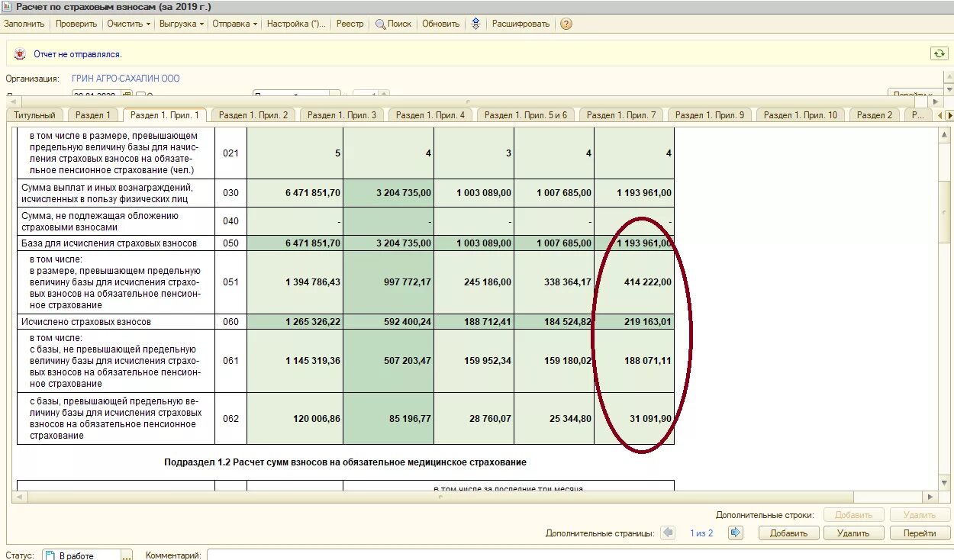Click the vertical scrollbar of the form

944,308
